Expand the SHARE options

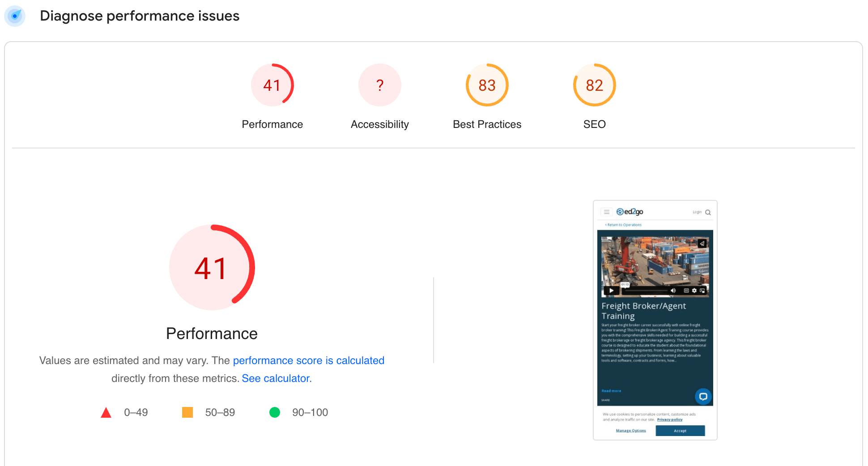click(605, 400)
